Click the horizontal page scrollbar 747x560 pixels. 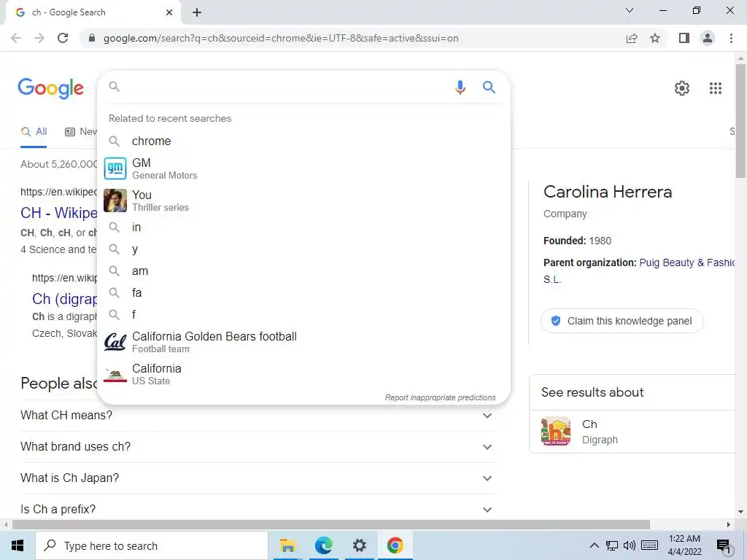click(x=331, y=525)
